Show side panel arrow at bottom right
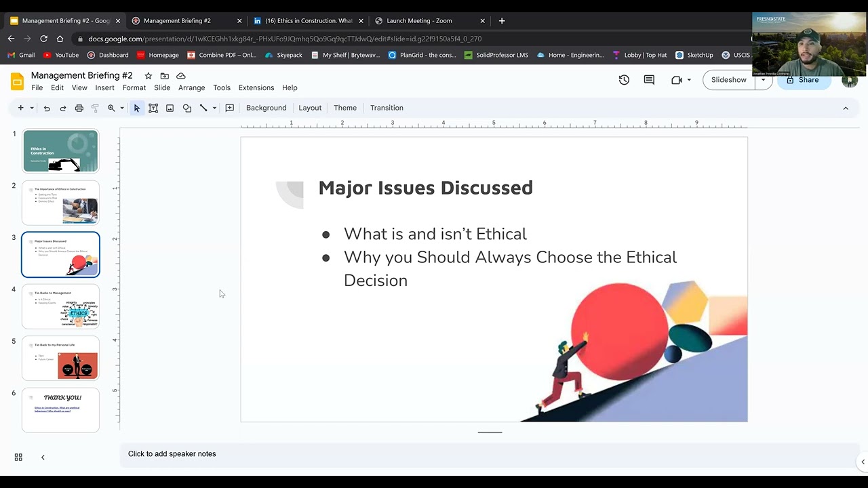Viewport: 868px width, 488px height. [863, 462]
